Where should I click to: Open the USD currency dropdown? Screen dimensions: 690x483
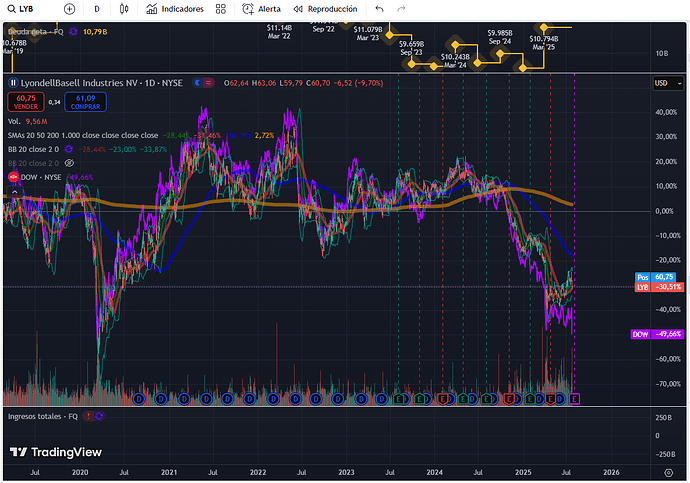[x=668, y=83]
